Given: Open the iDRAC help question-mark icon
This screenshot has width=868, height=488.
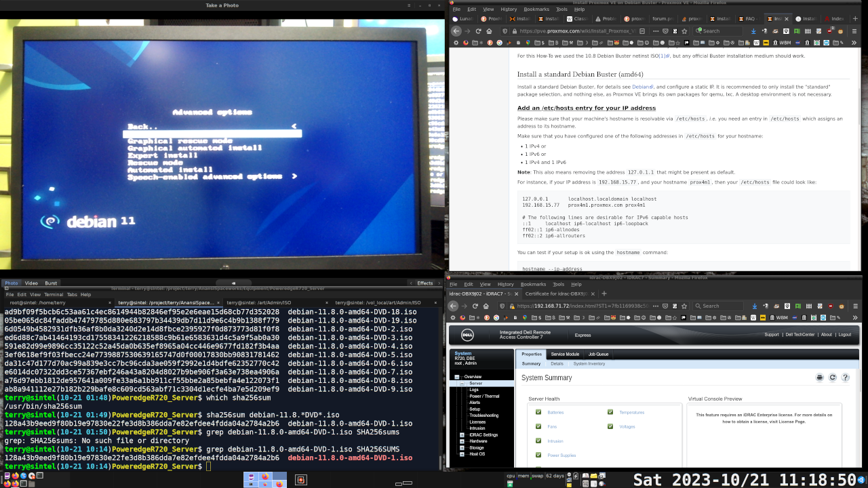Looking at the screenshot, I should coord(846,378).
